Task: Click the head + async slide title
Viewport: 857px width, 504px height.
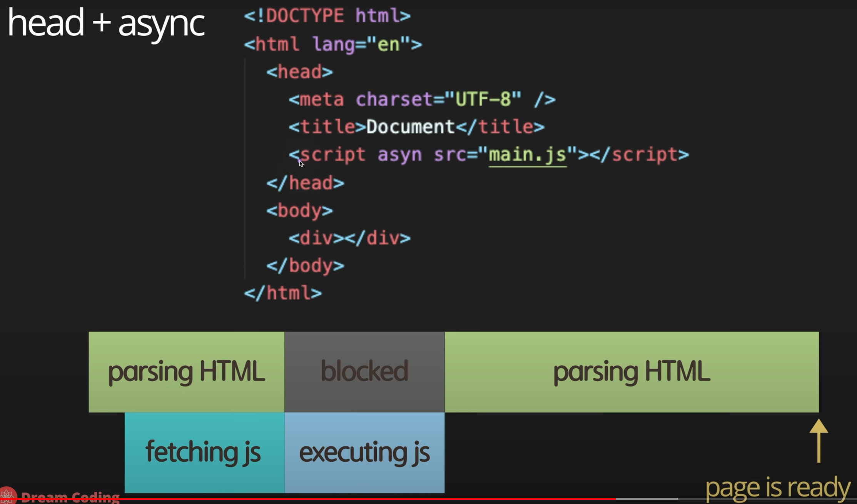Action: click(106, 23)
